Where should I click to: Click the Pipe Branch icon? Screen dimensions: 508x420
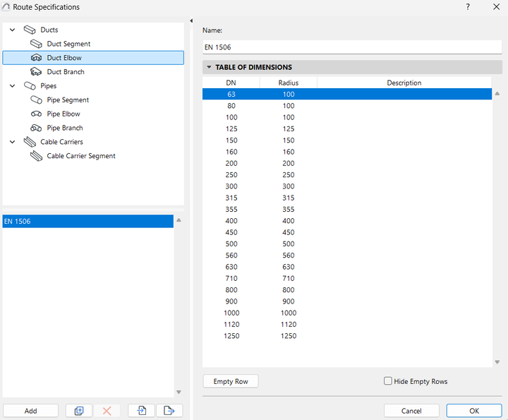(36, 128)
